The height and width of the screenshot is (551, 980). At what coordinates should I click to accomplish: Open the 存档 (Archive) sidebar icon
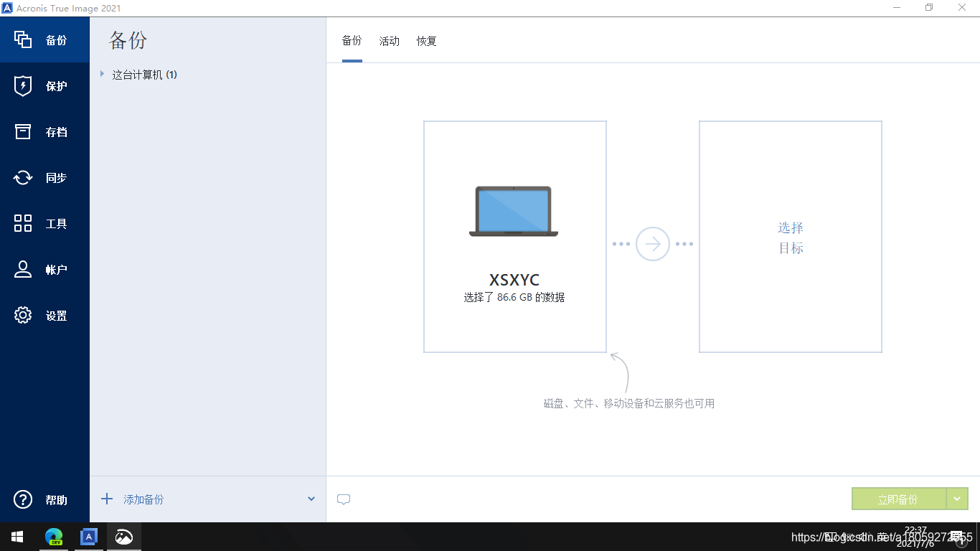[23, 132]
